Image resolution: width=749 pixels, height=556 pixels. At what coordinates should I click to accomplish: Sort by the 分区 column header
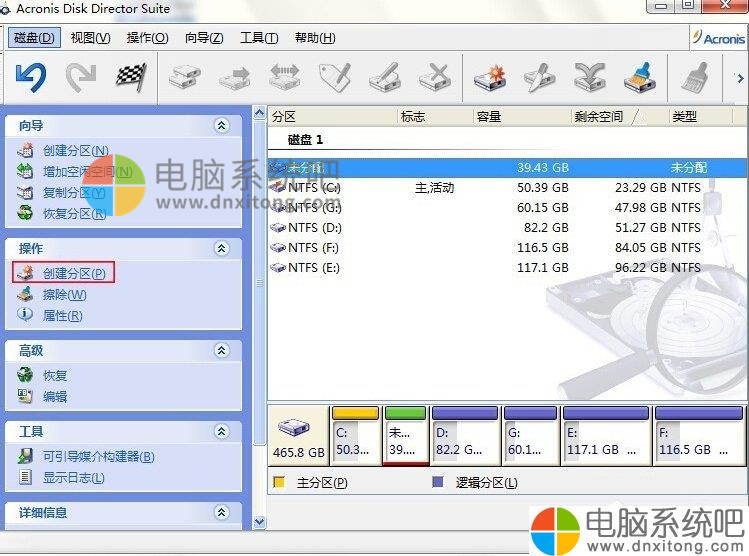click(333, 117)
